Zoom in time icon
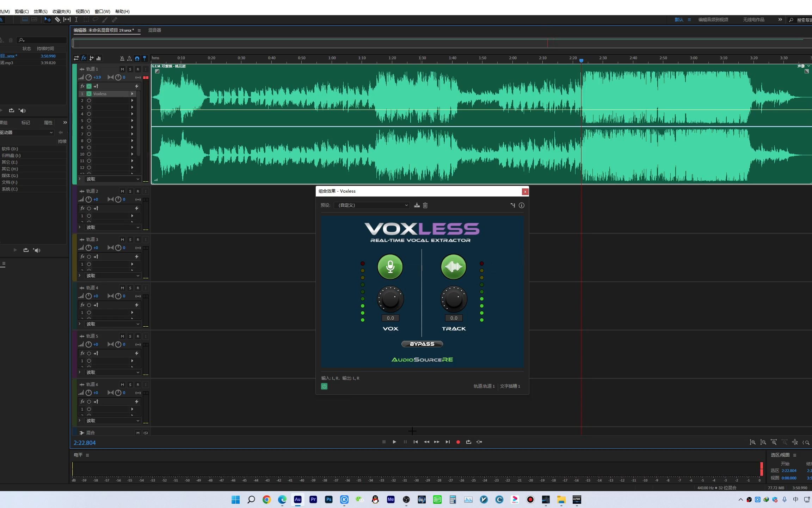 tap(774, 442)
